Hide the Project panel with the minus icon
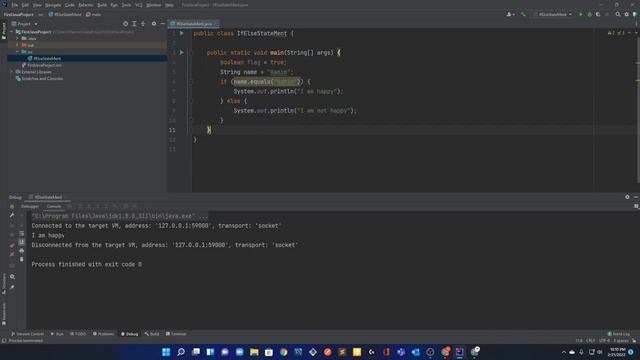Screen dimensions: 640x360 162,24
